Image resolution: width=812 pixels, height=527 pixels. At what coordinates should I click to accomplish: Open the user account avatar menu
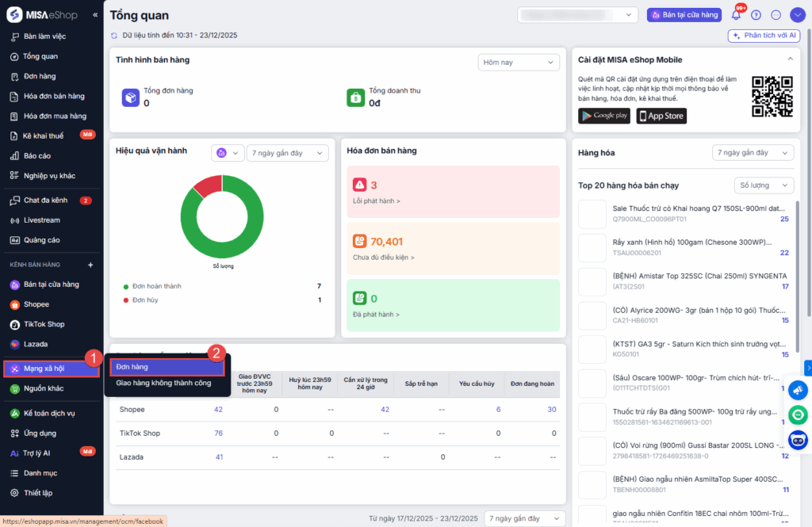pos(798,15)
